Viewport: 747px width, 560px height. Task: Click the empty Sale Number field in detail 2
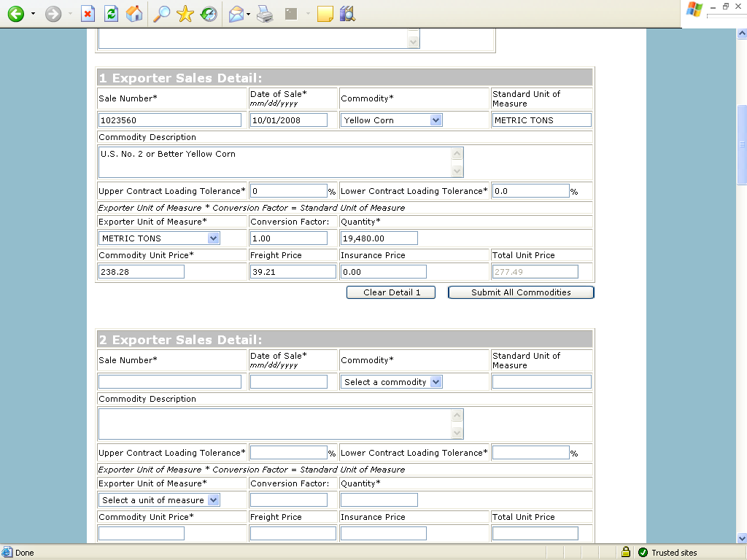(169, 382)
